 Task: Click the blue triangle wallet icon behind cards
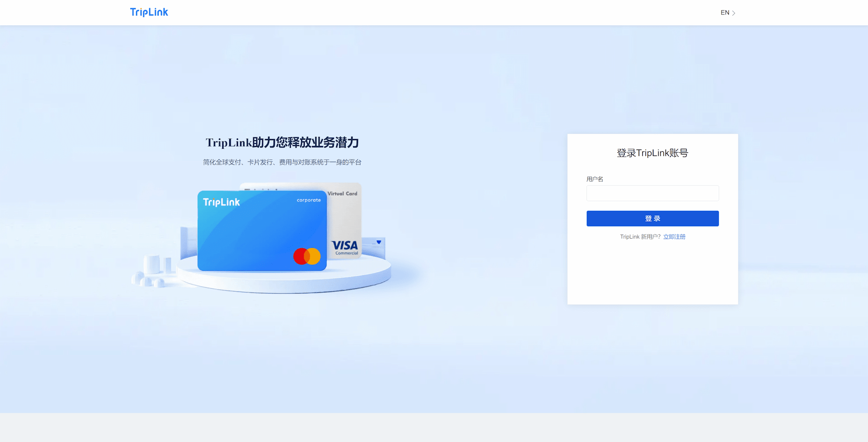tap(379, 242)
